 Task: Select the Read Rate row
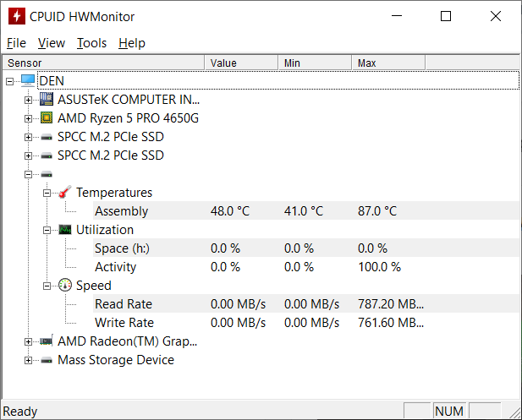[x=306, y=304]
